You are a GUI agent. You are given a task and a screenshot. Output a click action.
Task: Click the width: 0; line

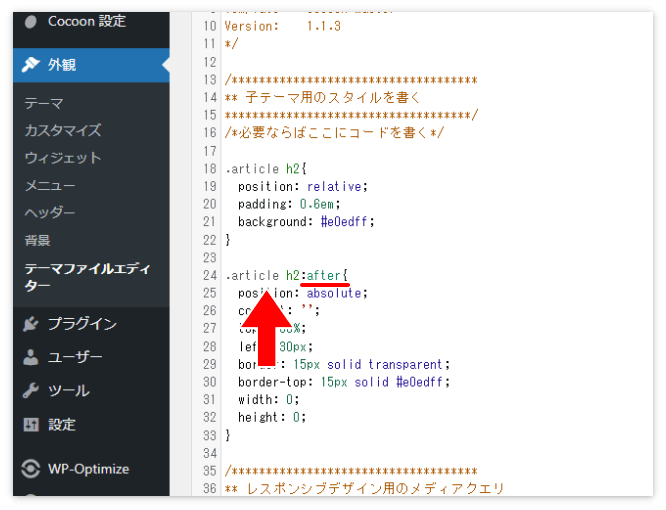pyautogui.click(x=269, y=400)
